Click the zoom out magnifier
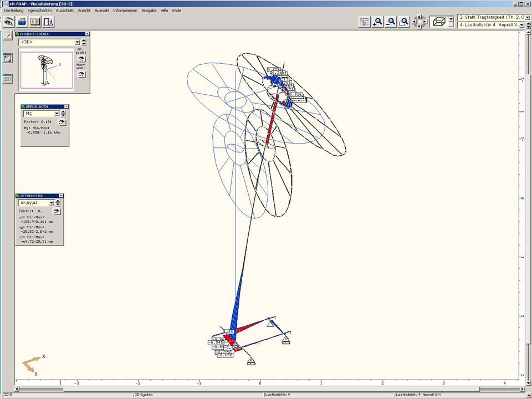Screen dimensions: 532x399 click(x=391, y=22)
